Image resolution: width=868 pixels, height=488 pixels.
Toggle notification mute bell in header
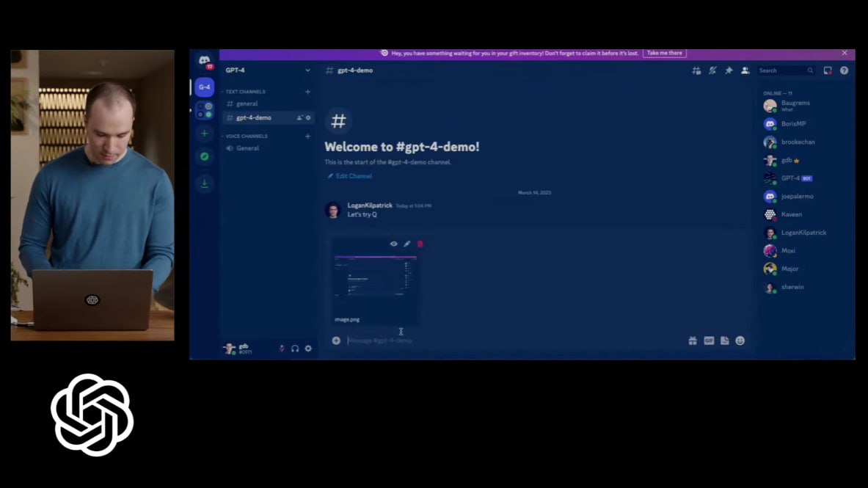pos(712,70)
